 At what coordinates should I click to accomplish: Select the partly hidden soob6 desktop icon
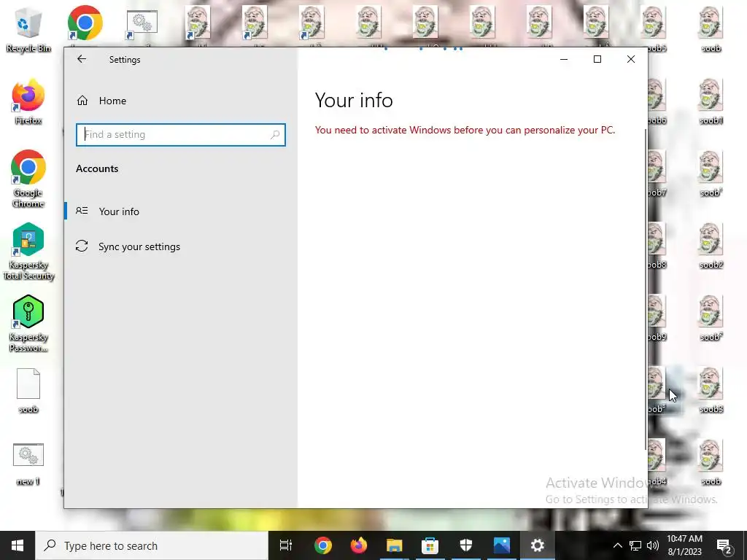click(x=657, y=102)
